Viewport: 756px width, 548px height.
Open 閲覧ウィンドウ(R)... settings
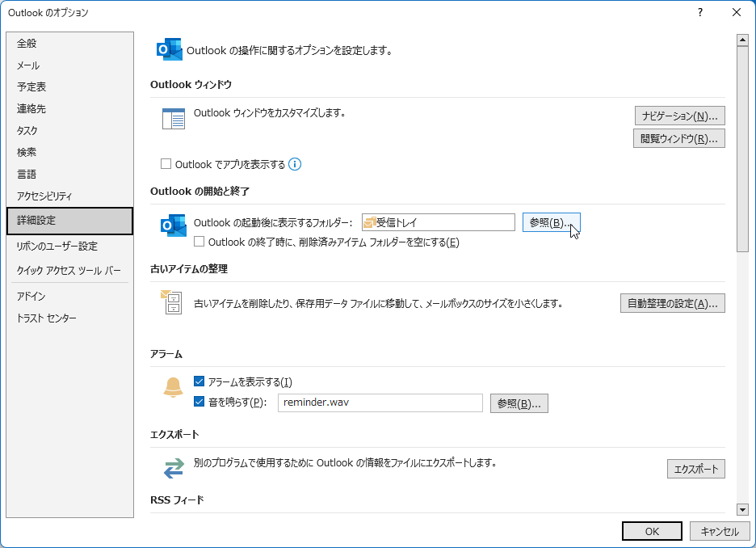point(678,138)
